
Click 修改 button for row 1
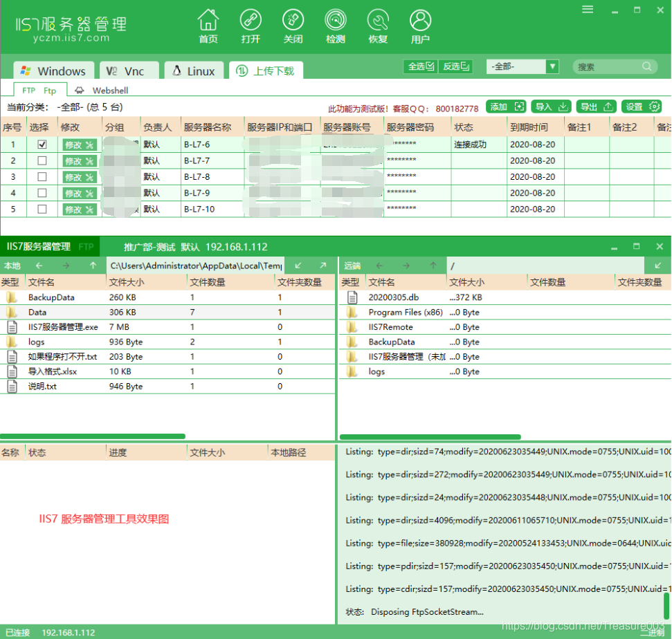80,145
